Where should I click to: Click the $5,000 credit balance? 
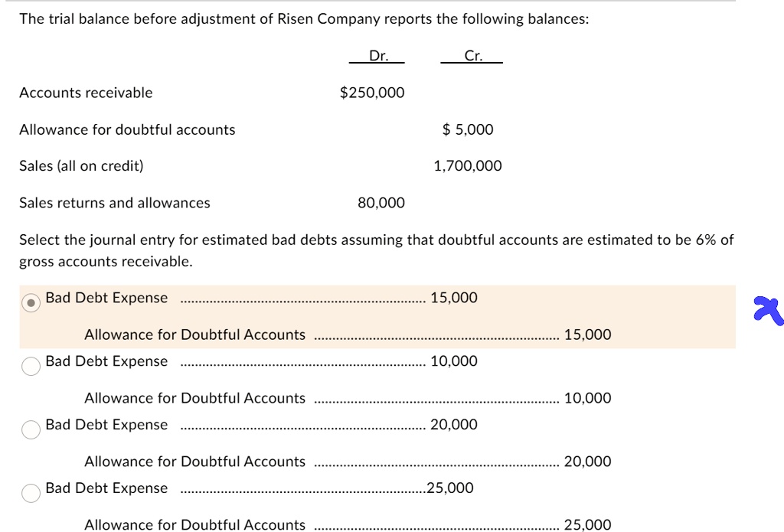[x=469, y=129]
